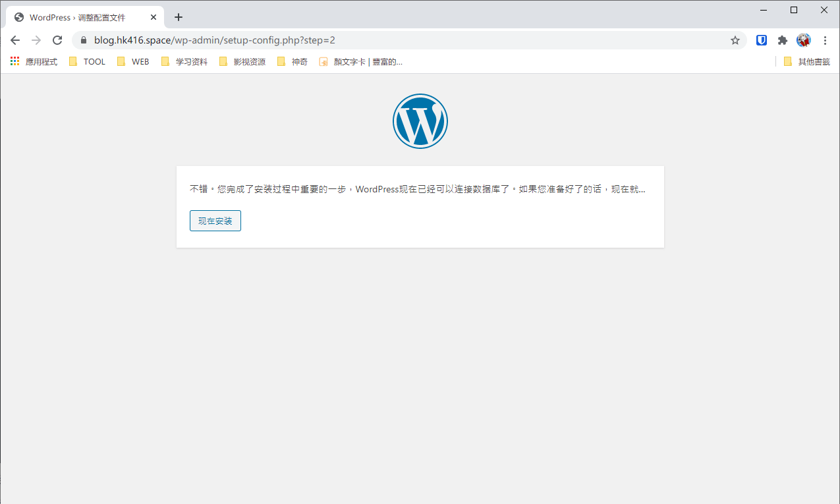
Task: Go back with the browser back arrow
Action: (x=15, y=40)
